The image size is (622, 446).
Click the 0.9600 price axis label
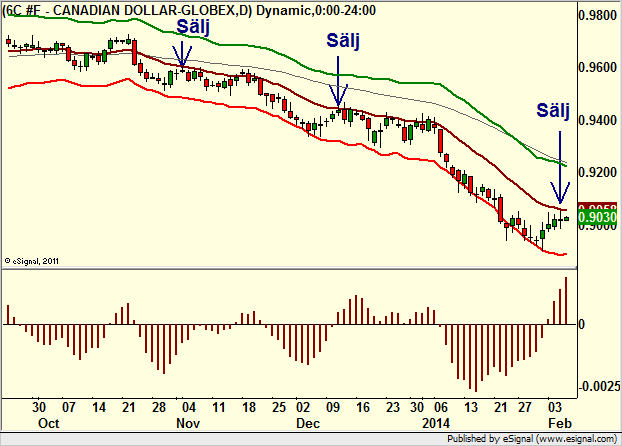[598, 67]
